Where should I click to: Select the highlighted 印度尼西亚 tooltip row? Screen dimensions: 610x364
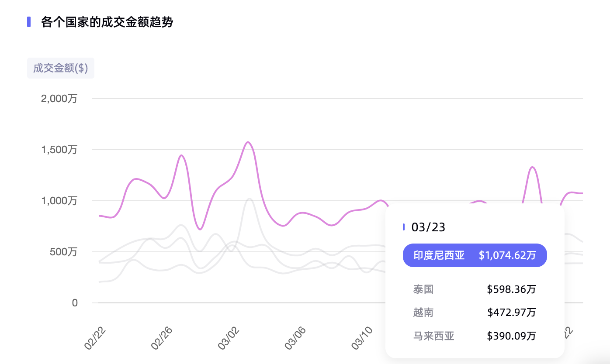point(475,255)
